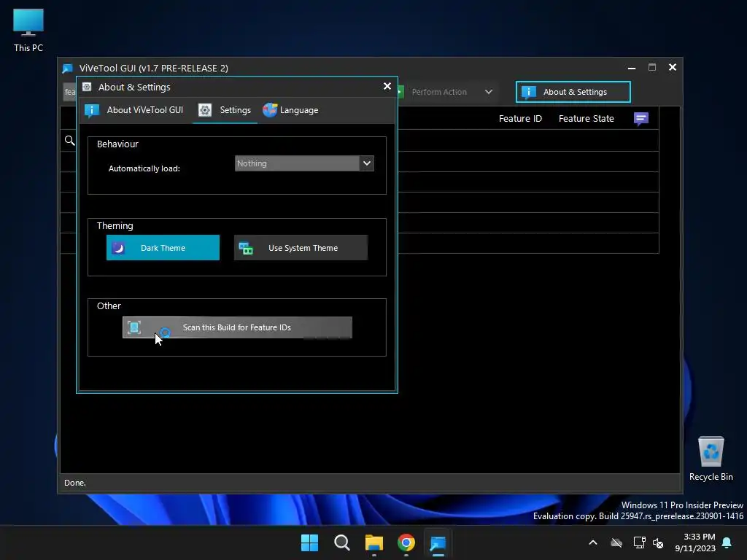Close the About & Settings dialog
Viewport: 747px width, 560px height.
[x=387, y=86]
